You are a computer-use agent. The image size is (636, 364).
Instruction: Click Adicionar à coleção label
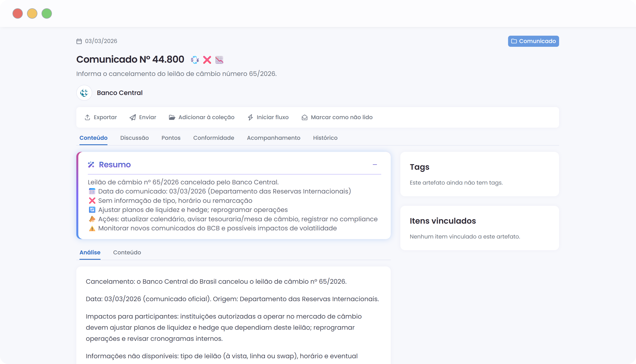[206, 117]
